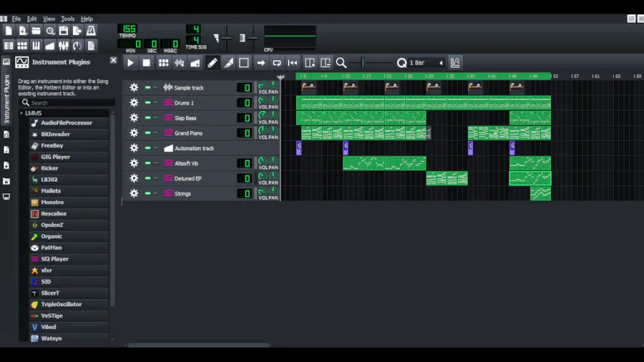Click the tempo value 155
Screen dimensions: 644x362
(128, 29)
